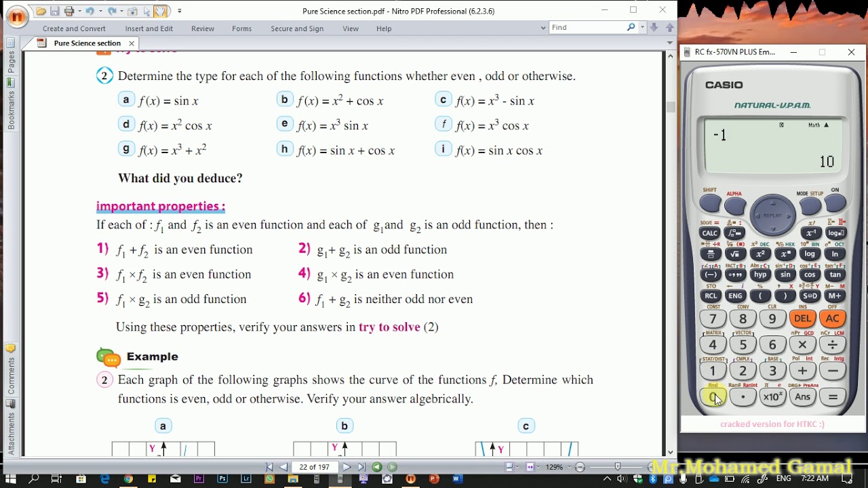Expand the undo history dropdown arrow
Screen dimensions: 868x488
[100, 11]
